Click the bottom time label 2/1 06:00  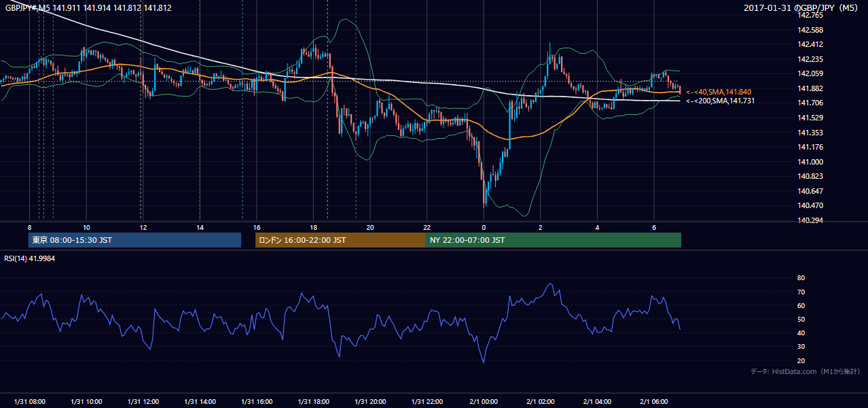click(654, 402)
